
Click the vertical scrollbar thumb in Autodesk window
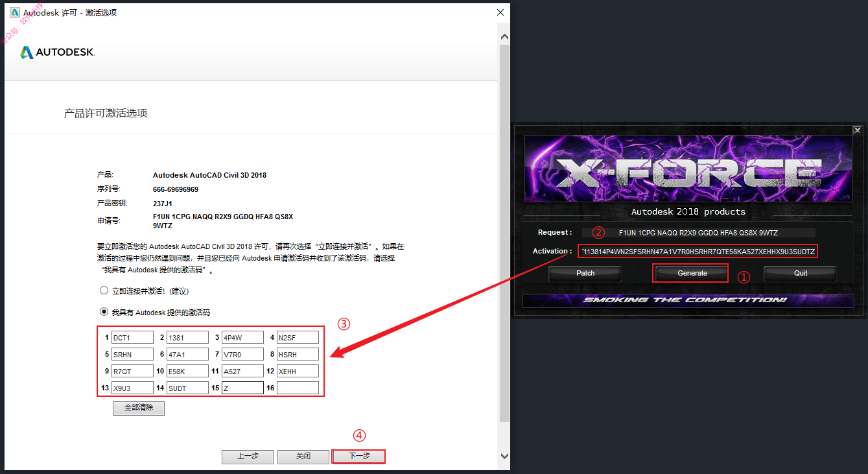505,233
